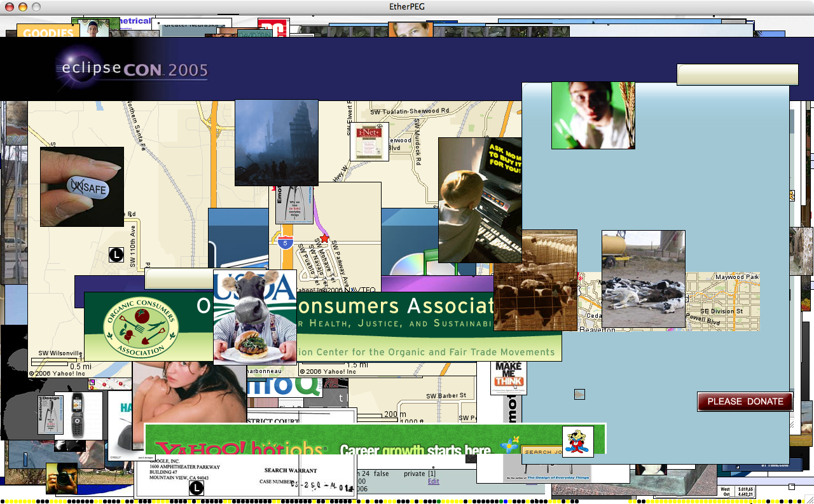Minimize the EtherPEG window
The height and width of the screenshot is (504, 814).
(x=23, y=7)
